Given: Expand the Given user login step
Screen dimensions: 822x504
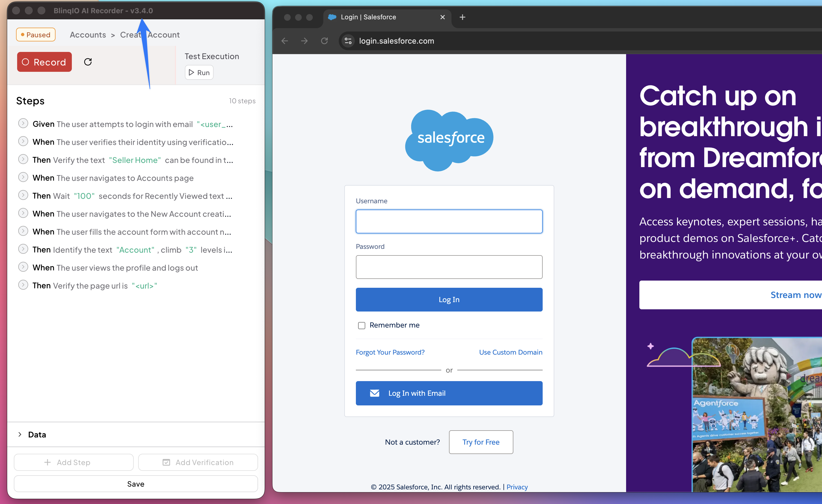Looking at the screenshot, I should (x=23, y=124).
